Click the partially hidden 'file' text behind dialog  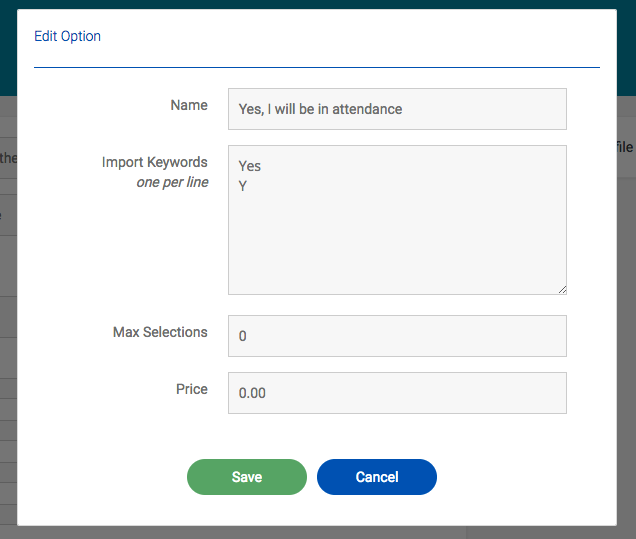point(625,147)
